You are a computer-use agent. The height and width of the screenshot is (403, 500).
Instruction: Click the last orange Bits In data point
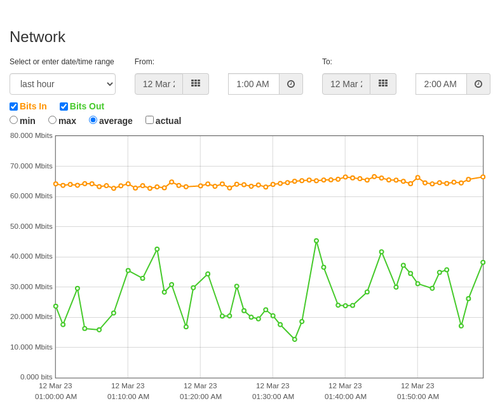click(483, 177)
